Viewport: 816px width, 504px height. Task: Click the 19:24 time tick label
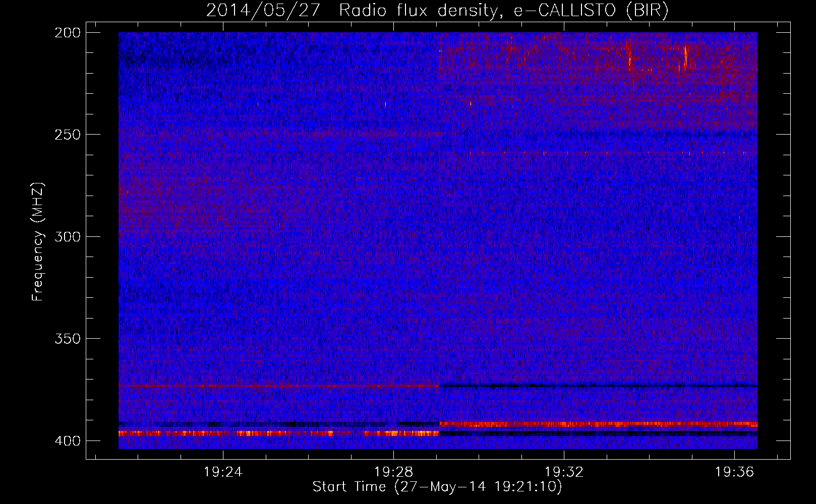(223, 472)
